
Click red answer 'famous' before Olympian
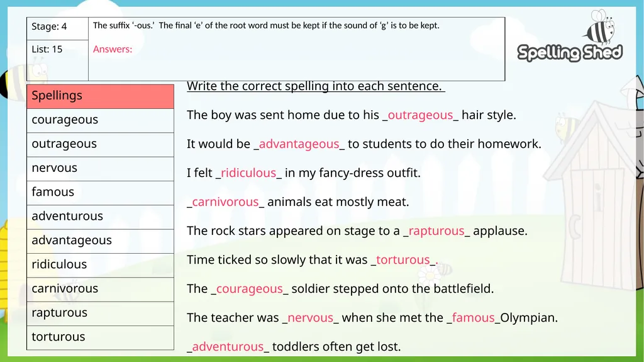pos(473,317)
